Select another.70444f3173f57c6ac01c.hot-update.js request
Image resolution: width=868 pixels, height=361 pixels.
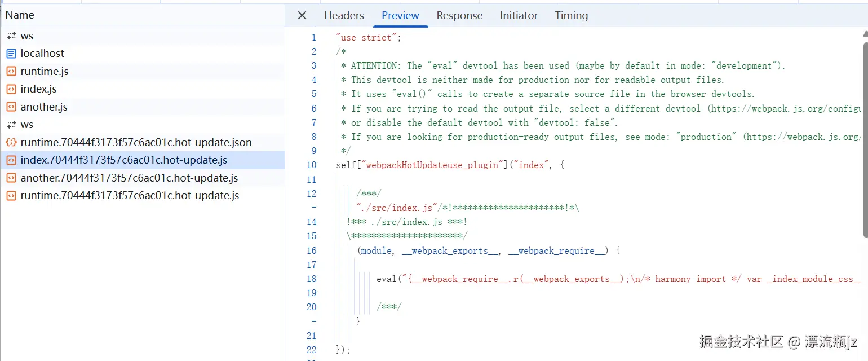142,178
